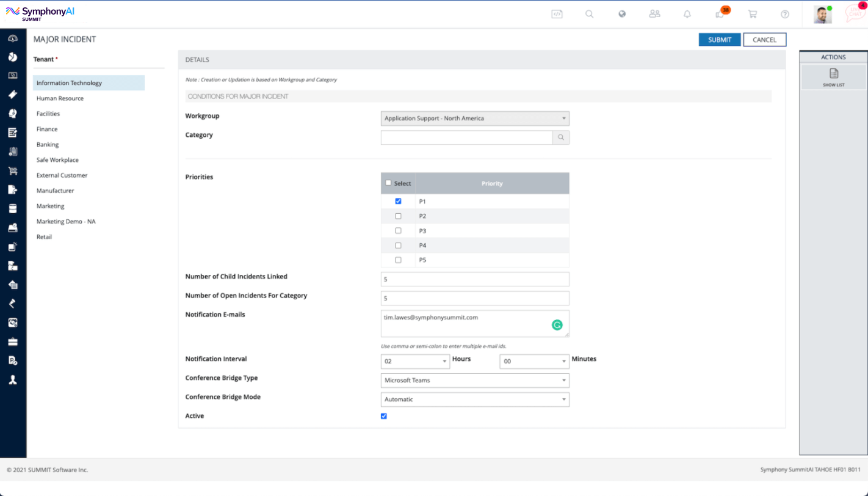Click the Notification E-mails text area

475,324
